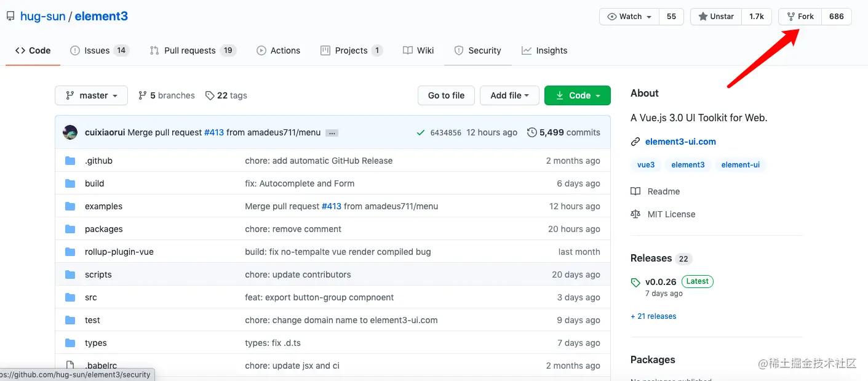Click the .github folder icon
This screenshot has height=381, width=868.
[x=70, y=161]
